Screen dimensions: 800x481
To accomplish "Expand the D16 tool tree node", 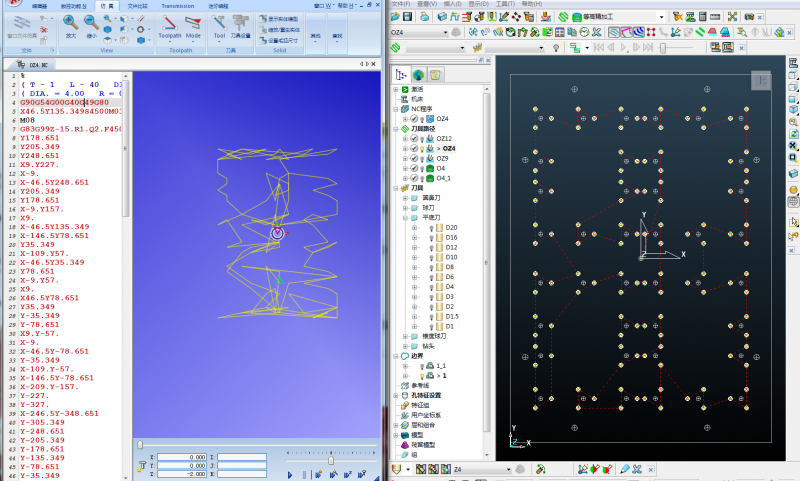I will [414, 238].
